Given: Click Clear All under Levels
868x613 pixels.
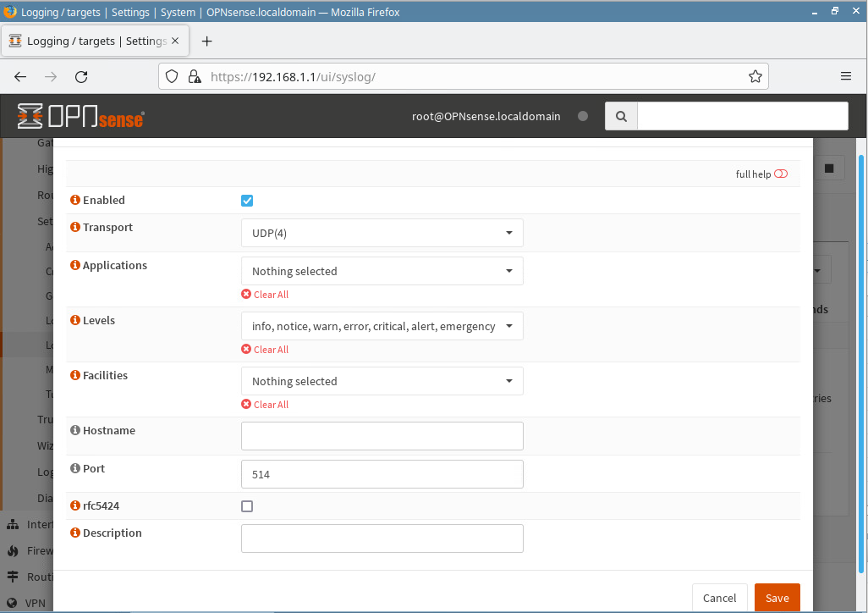Looking at the screenshot, I should pos(271,350).
